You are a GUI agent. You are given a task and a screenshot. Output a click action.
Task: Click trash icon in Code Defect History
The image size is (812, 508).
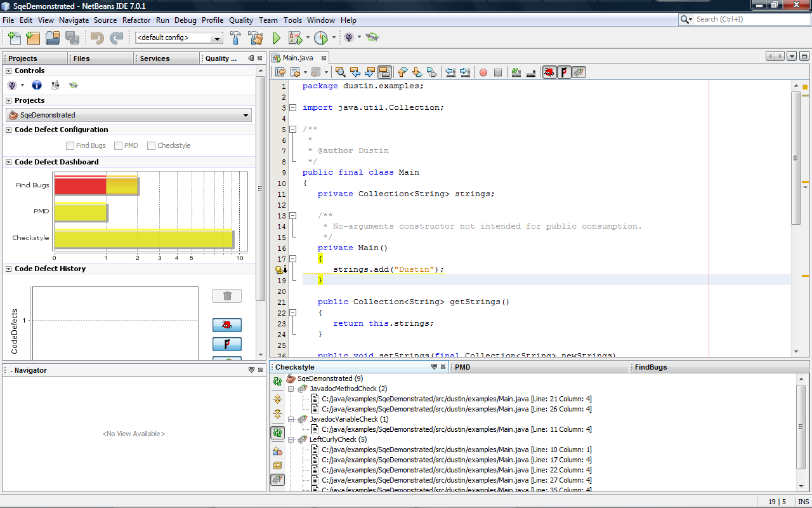[x=227, y=296]
